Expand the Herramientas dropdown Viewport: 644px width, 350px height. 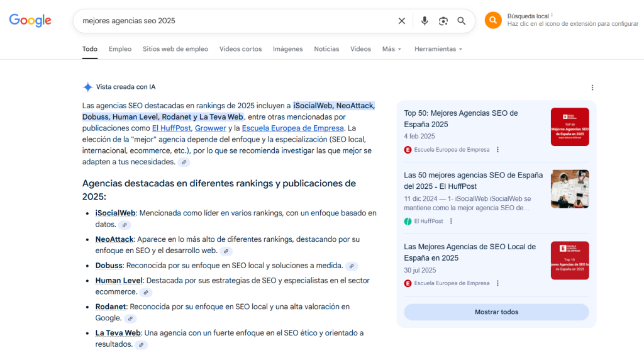click(438, 49)
